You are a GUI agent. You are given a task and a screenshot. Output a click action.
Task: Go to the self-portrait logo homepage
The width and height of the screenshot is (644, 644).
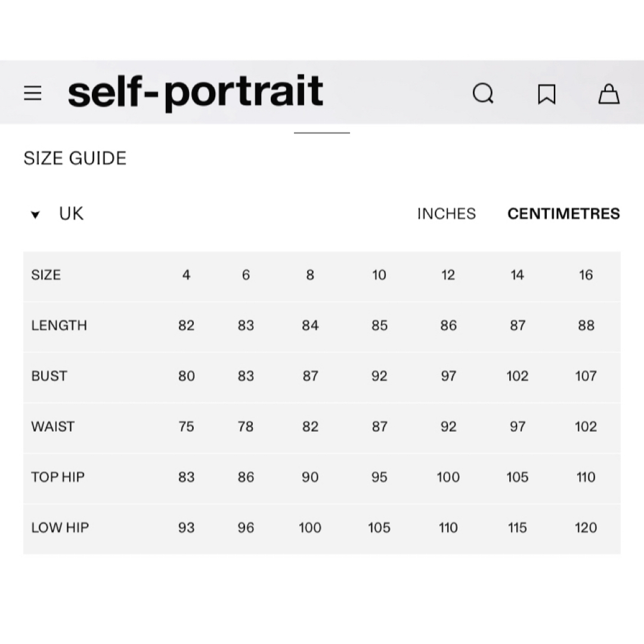(x=196, y=92)
